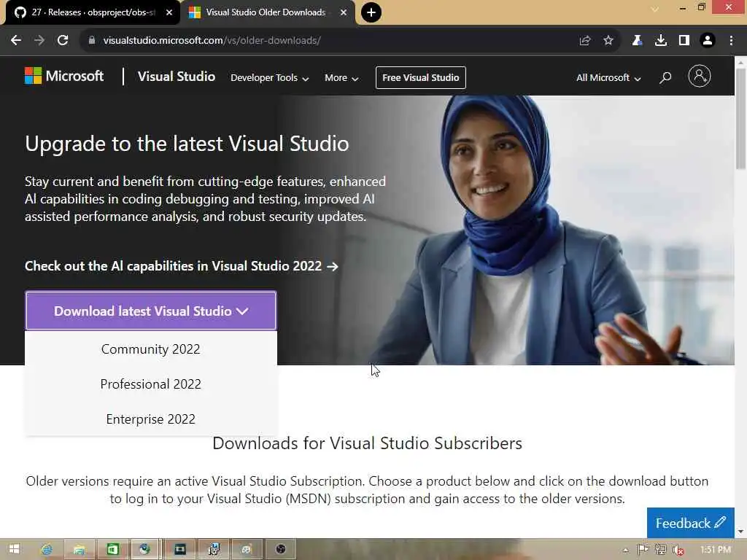This screenshot has height=560, width=747.
Task: Click the Microsoft account sign-in icon
Action: tap(700, 76)
